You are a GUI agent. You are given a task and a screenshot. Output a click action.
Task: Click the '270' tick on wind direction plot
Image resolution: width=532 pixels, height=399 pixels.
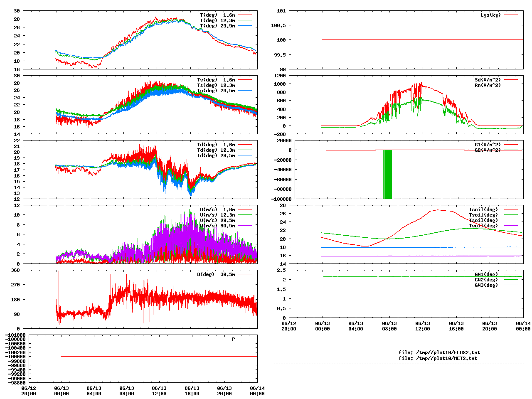[15, 285]
